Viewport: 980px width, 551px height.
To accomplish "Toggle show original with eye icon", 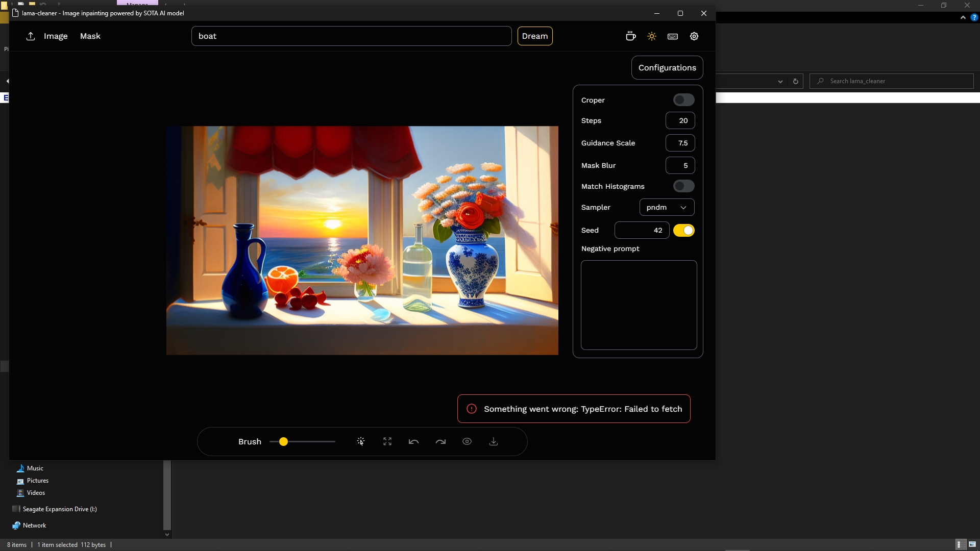I will point(467,441).
